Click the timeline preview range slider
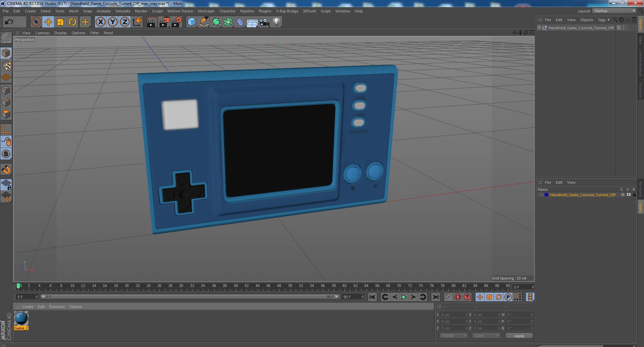 point(190,297)
